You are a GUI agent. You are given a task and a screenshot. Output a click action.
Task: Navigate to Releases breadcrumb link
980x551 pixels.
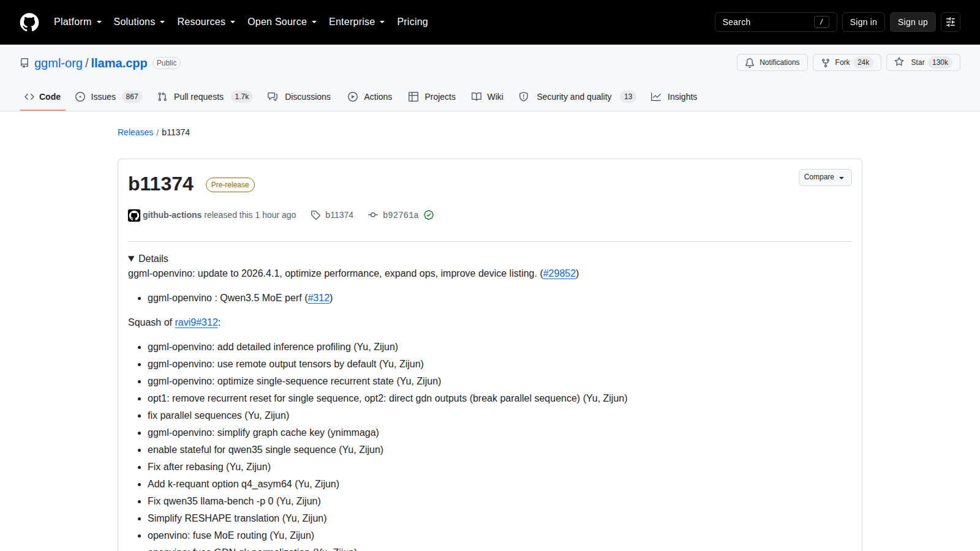coord(135,132)
